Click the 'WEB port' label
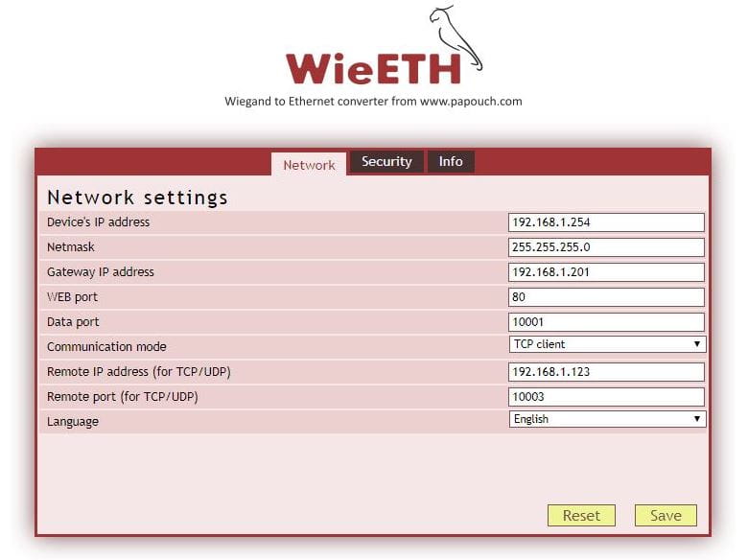748x560 pixels. [x=72, y=297]
